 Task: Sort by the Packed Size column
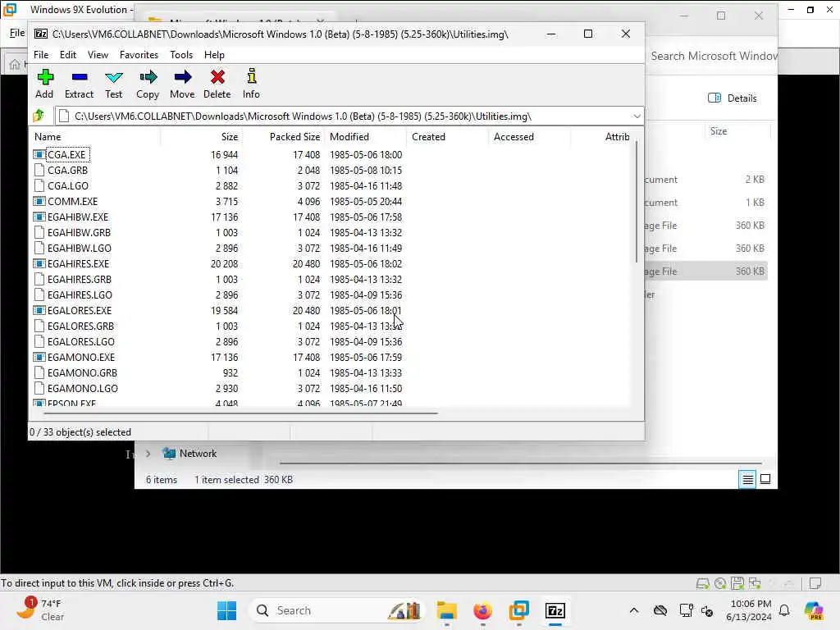click(283, 137)
